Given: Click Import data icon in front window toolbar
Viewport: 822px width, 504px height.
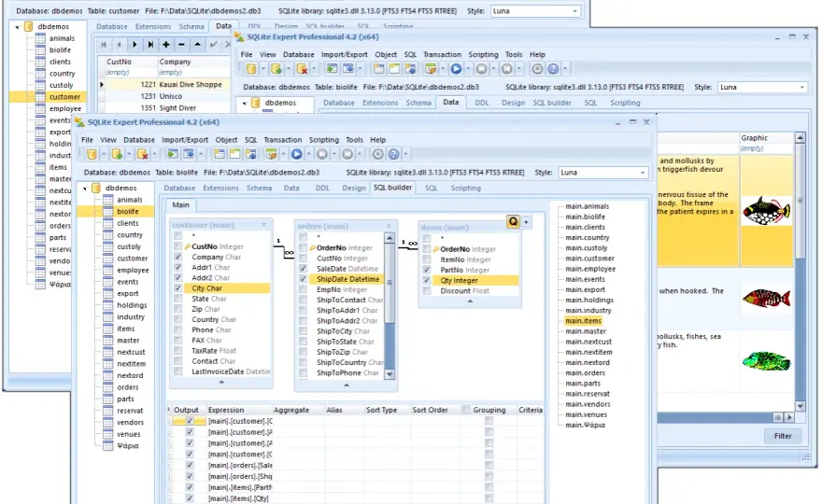Looking at the screenshot, I should pos(172,154).
